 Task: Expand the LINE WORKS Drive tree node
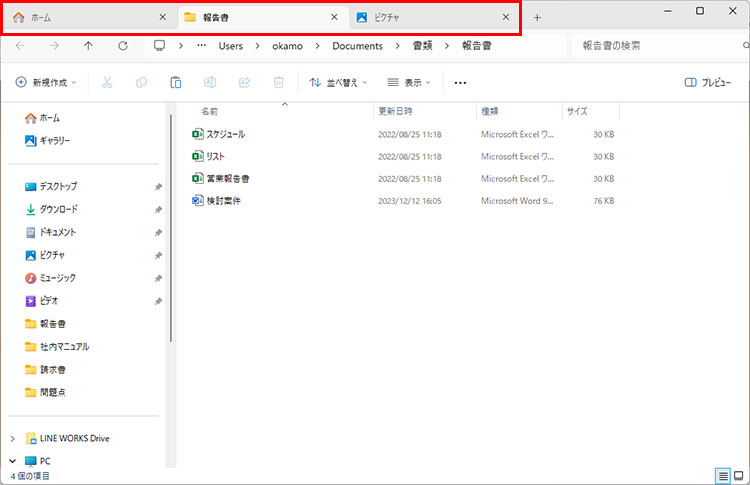coord(12,438)
